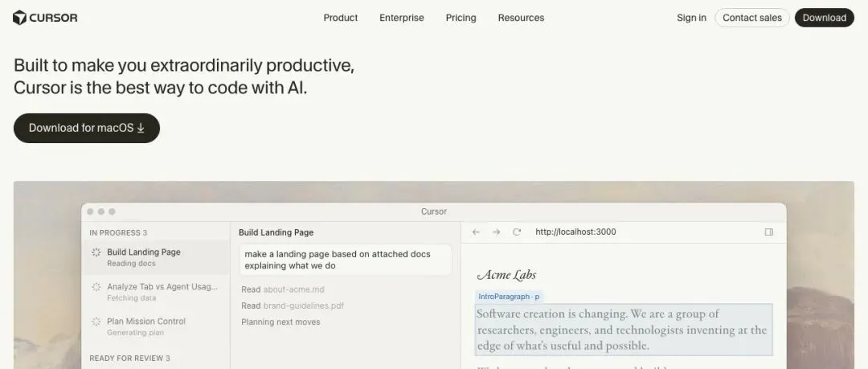This screenshot has width=868, height=369.
Task: Click the IN PROGRESS 3 section header
Action: 118,232
